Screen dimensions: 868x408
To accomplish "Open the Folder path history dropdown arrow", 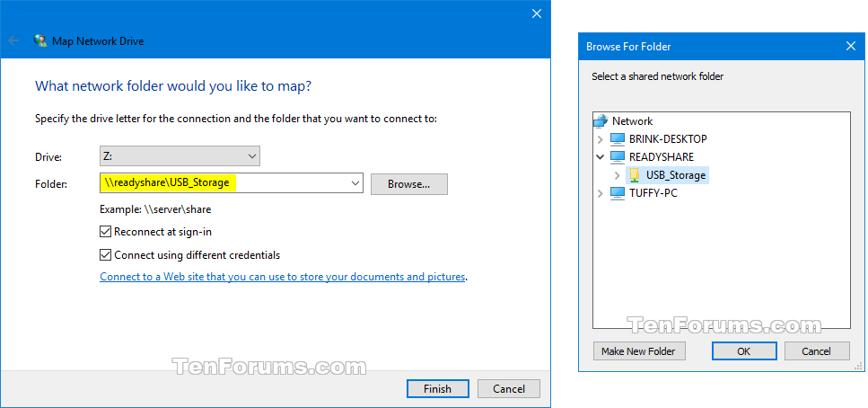I will click(356, 183).
